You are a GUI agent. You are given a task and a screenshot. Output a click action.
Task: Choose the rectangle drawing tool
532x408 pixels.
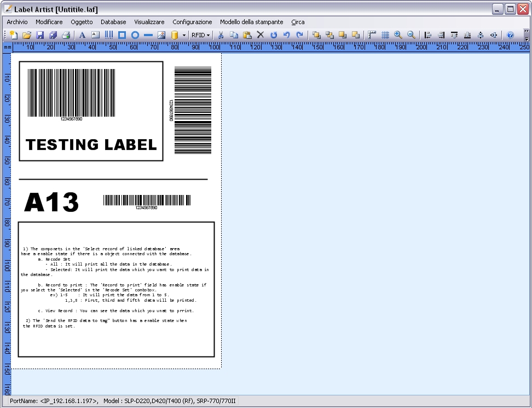pyautogui.click(x=122, y=35)
